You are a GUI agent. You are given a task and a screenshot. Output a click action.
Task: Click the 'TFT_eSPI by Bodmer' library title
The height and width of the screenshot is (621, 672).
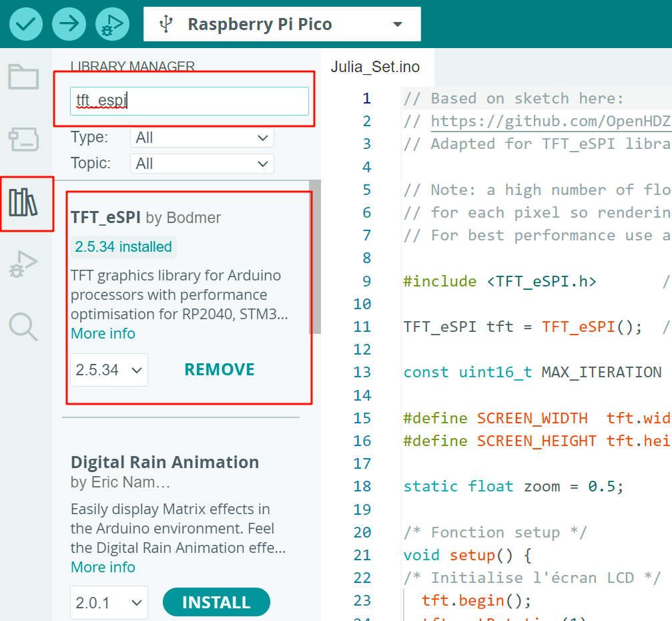[x=145, y=218]
